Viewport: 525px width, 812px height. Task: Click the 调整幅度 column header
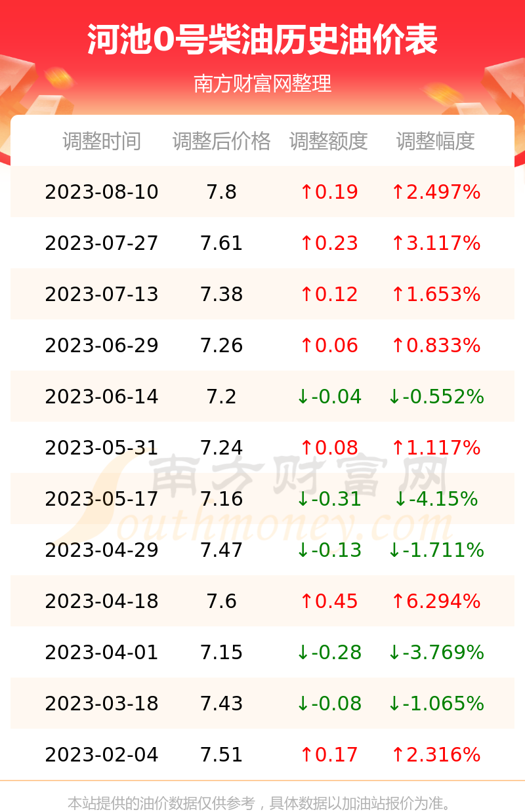[436, 141]
